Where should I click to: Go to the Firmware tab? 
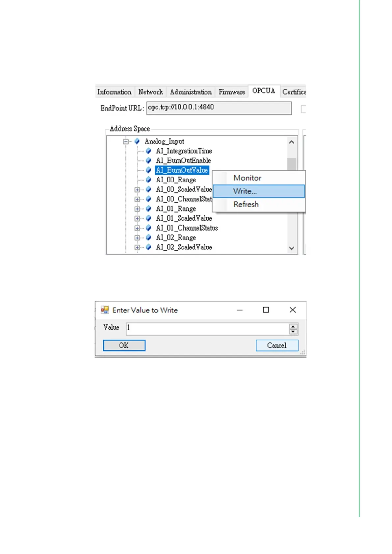point(232,92)
